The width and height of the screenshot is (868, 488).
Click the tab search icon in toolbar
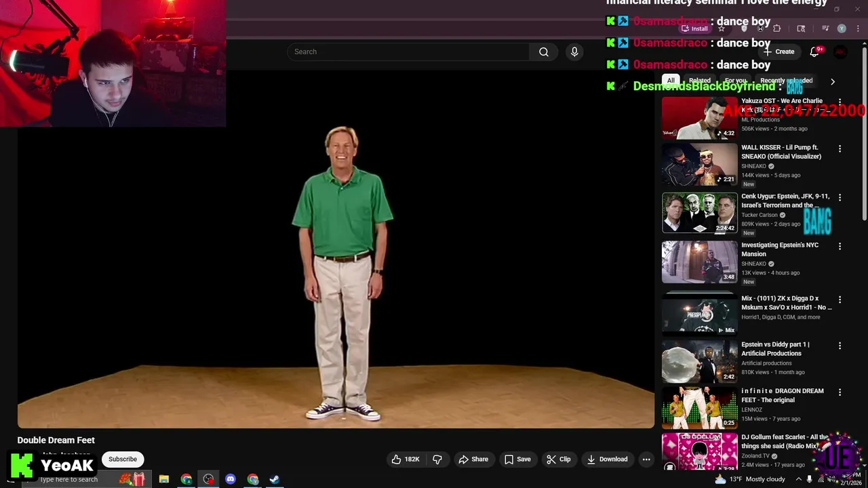click(x=801, y=28)
